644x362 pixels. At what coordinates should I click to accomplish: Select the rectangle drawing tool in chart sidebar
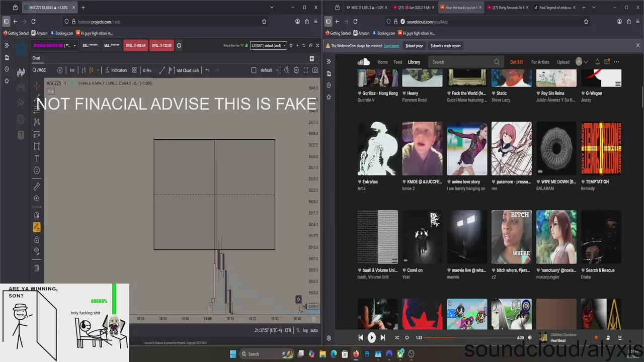(x=37, y=146)
